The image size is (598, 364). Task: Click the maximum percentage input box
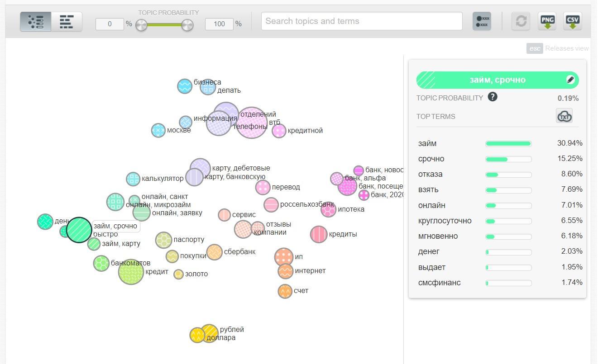click(219, 24)
